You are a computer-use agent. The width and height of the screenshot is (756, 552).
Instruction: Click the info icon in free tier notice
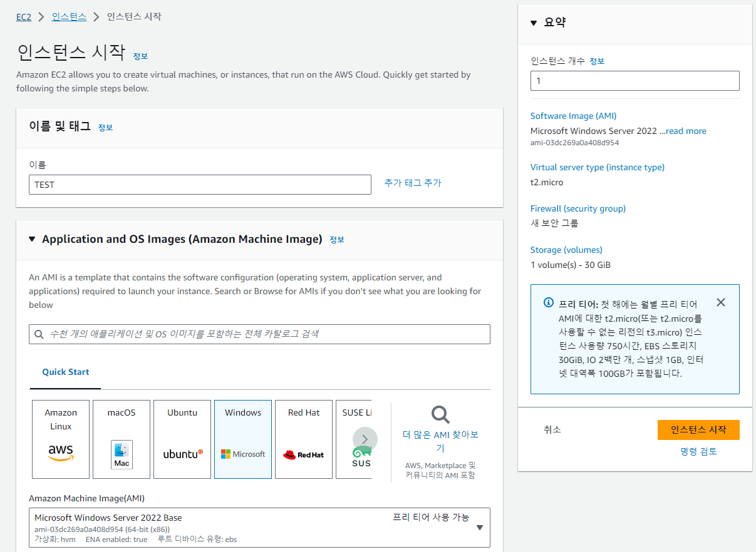pyautogui.click(x=548, y=303)
